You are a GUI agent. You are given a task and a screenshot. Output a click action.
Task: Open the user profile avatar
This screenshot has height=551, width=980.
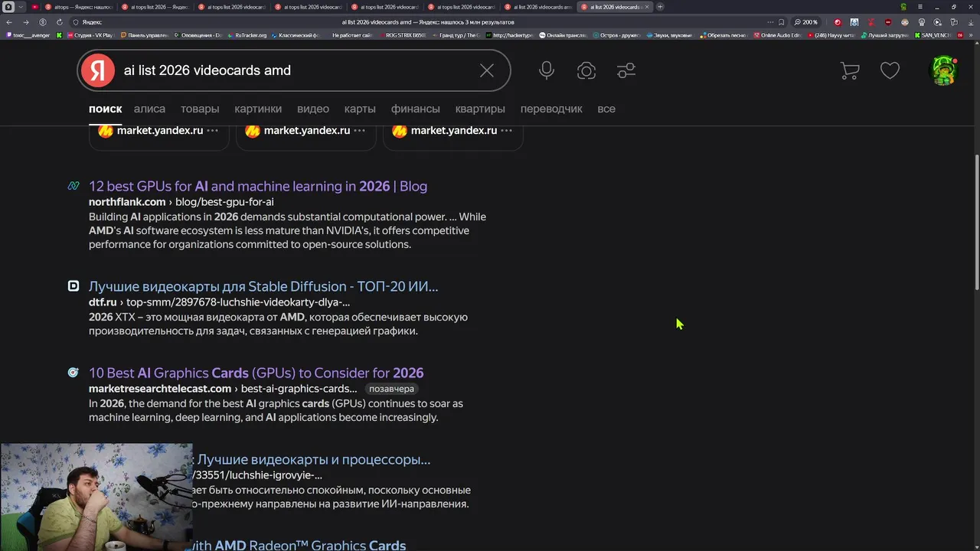943,70
